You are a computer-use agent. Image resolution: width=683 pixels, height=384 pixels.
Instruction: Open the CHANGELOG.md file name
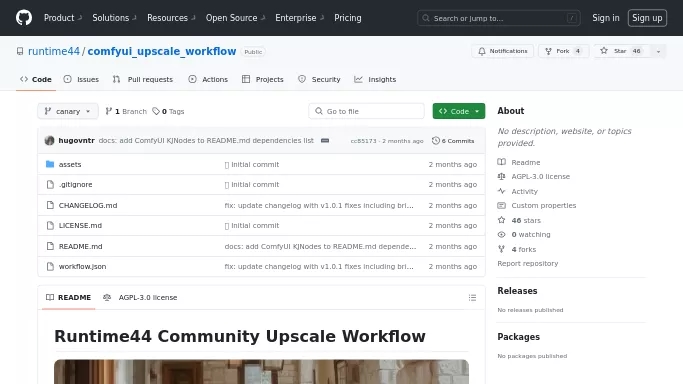(88, 205)
